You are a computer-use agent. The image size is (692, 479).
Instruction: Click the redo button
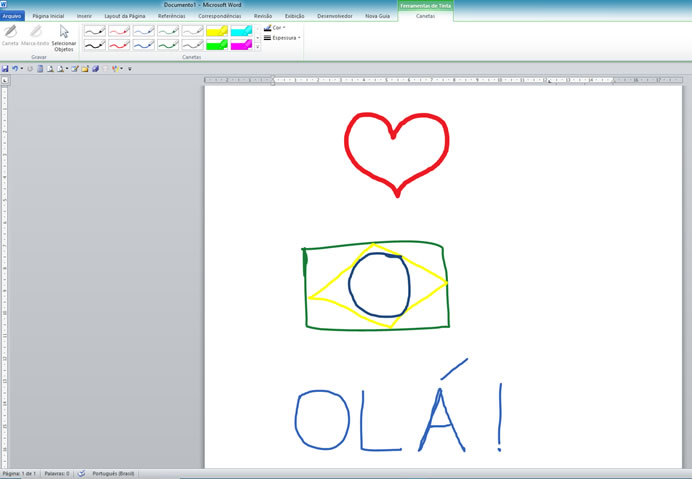(x=30, y=68)
